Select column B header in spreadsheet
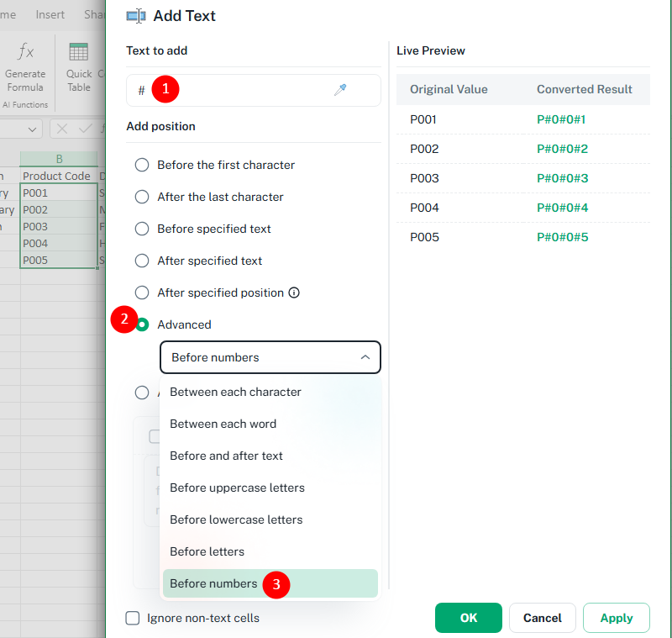 59,159
